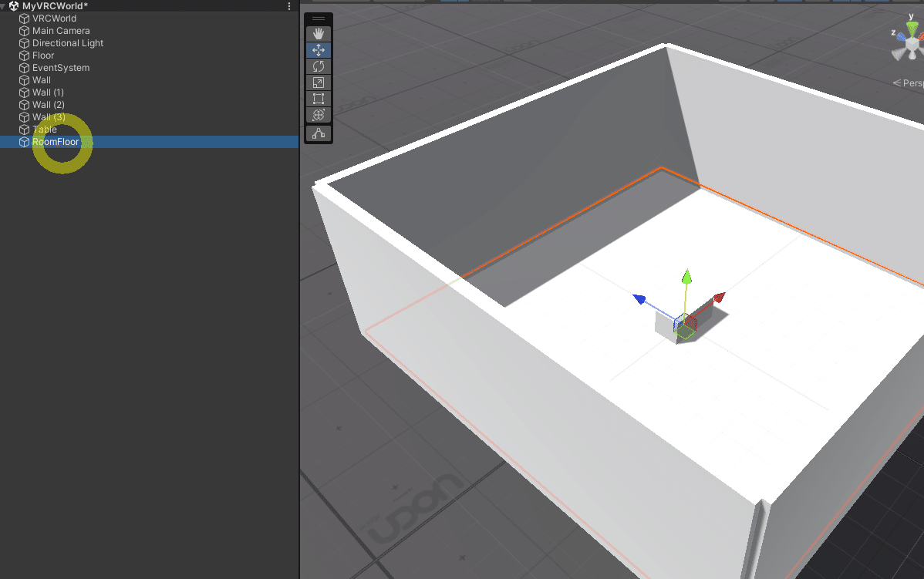924x579 pixels.
Task: Click the Y axis cone on orientation gizmo
Action: tap(912, 28)
